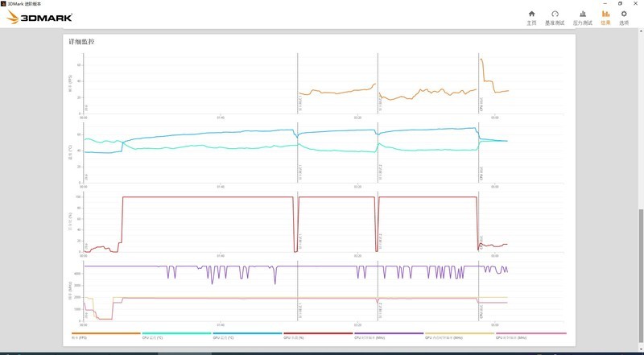This screenshot has height=355, width=644.
Task: Click the 详细监控 section heading
Action: (82, 42)
